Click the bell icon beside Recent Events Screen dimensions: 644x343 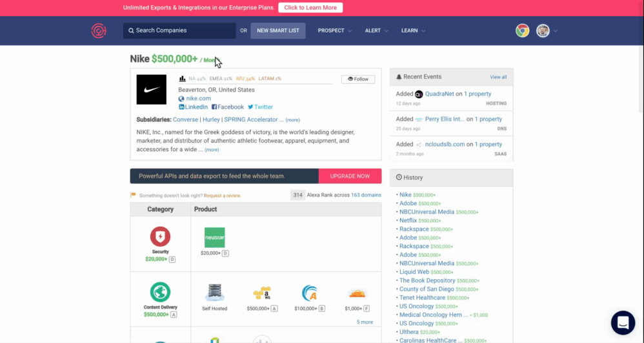[399, 77]
